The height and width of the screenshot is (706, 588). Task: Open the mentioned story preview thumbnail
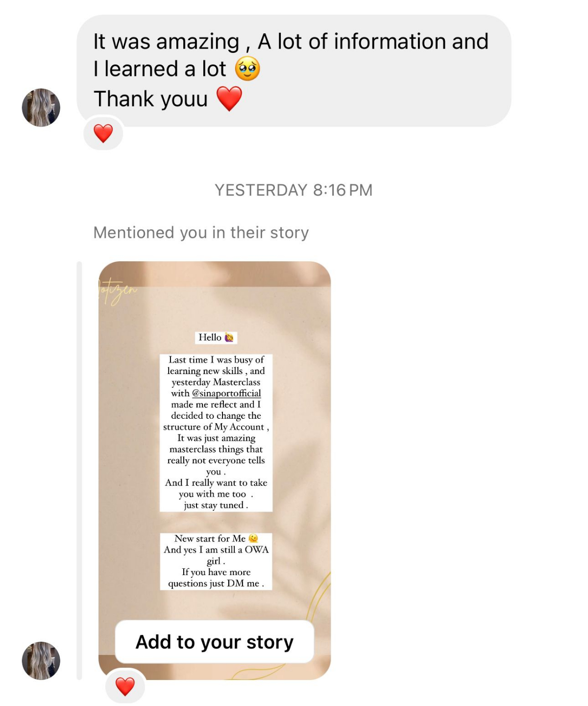[215, 471]
